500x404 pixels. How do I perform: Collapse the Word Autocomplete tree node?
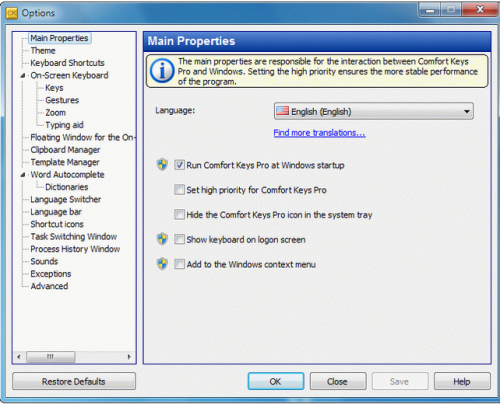click(23, 175)
